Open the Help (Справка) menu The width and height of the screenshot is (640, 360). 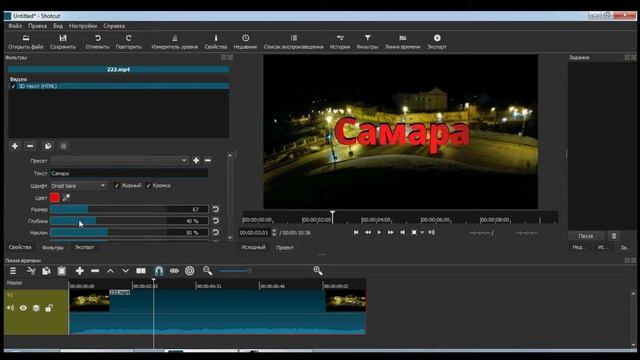pos(114,26)
